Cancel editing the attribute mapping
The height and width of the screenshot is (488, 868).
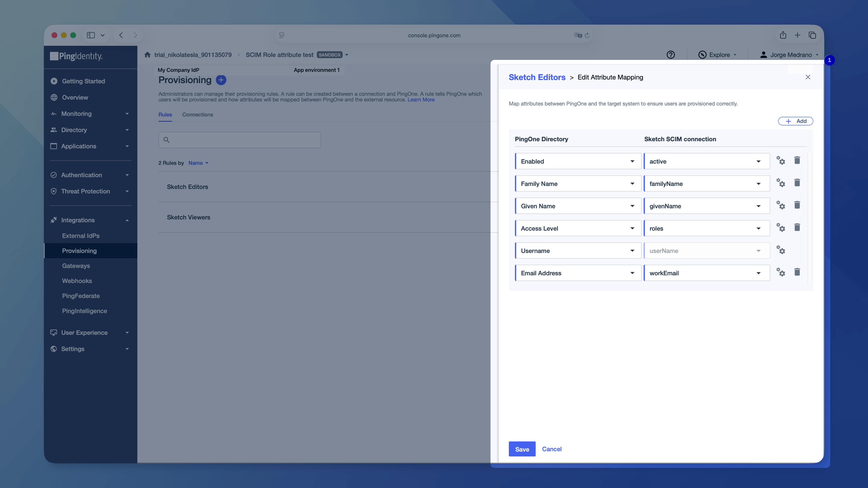pyautogui.click(x=552, y=449)
